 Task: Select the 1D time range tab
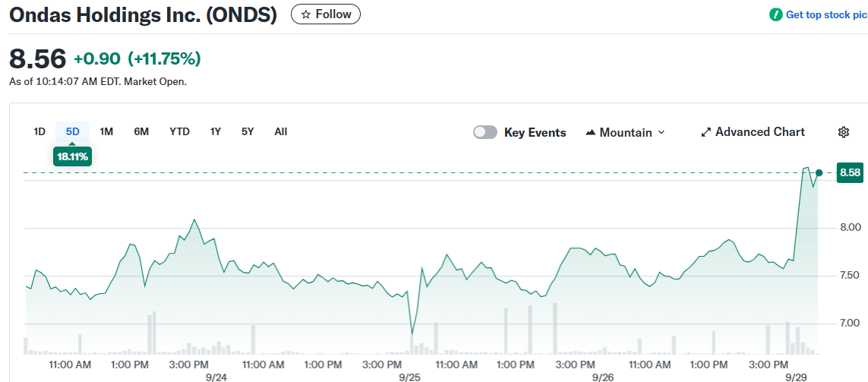point(39,131)
